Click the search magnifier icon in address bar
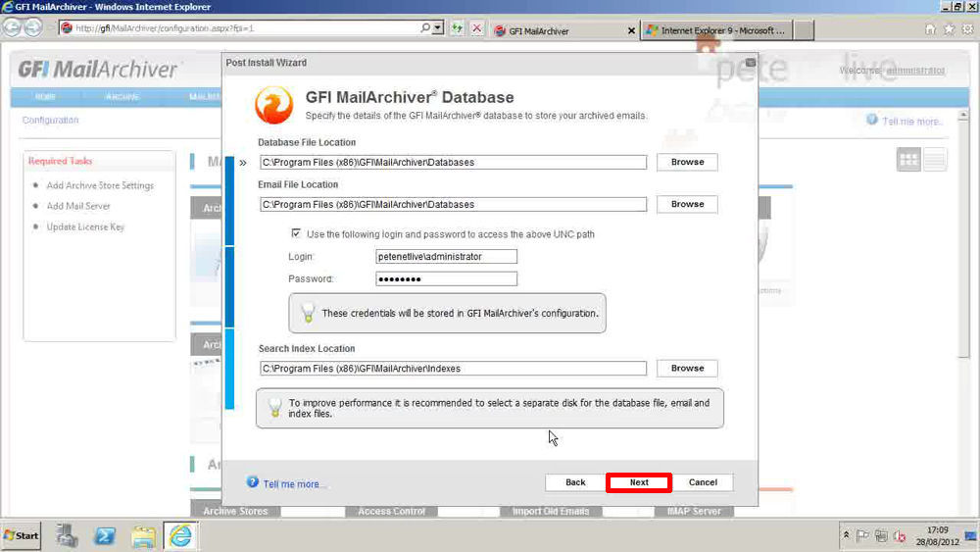The height and width of the screenshot is (552, 980). point(425,28)
